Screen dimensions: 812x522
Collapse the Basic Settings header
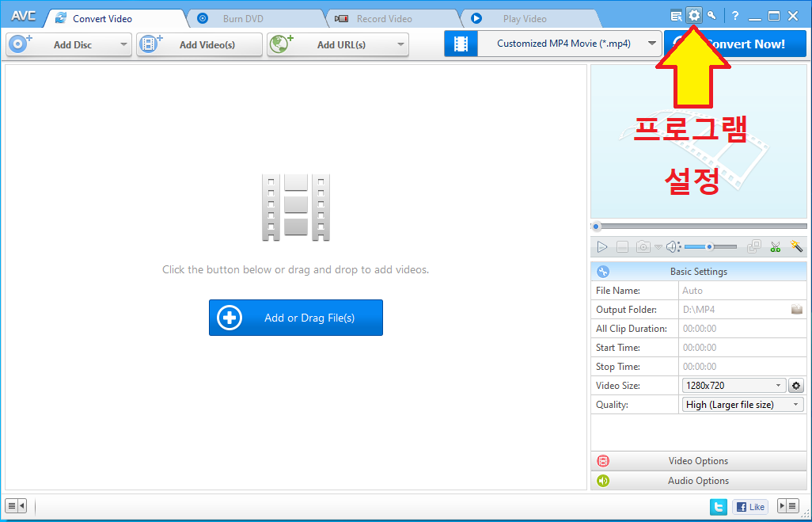click(699, 272)
